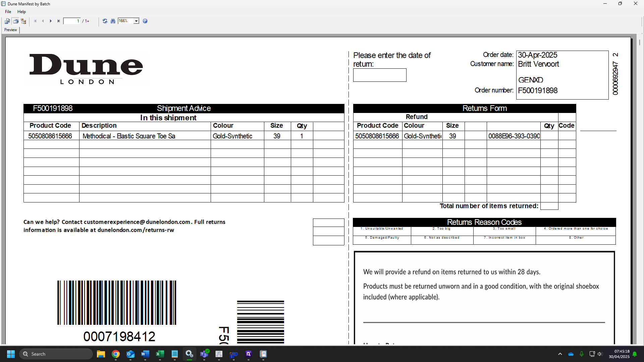Click the microphone tray icon
Screen dimensions: 644x362
pyautogui.click(x=582, y=354)
